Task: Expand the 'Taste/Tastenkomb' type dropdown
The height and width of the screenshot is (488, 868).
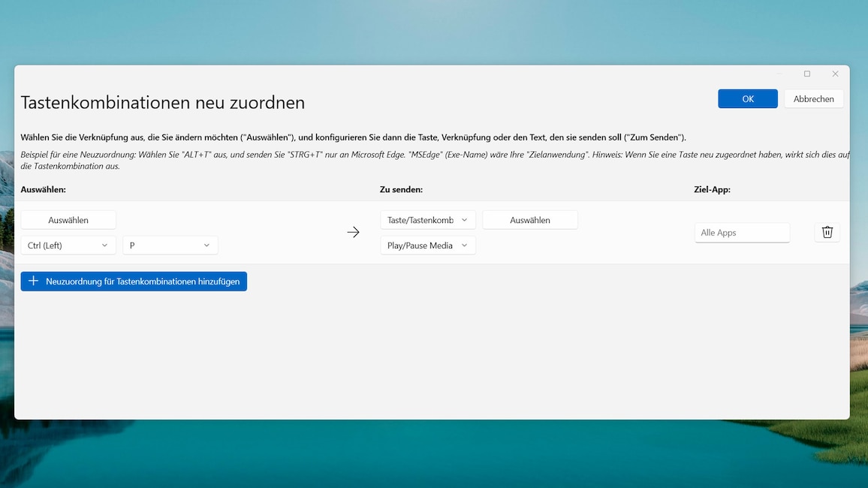Action: (x=427, y=220)
